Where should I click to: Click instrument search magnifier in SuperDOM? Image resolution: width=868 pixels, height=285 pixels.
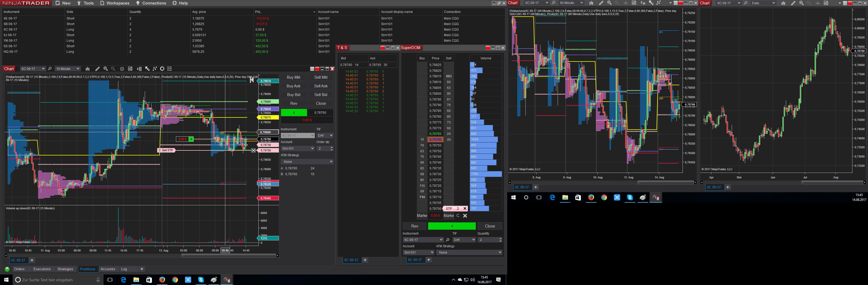448,240
